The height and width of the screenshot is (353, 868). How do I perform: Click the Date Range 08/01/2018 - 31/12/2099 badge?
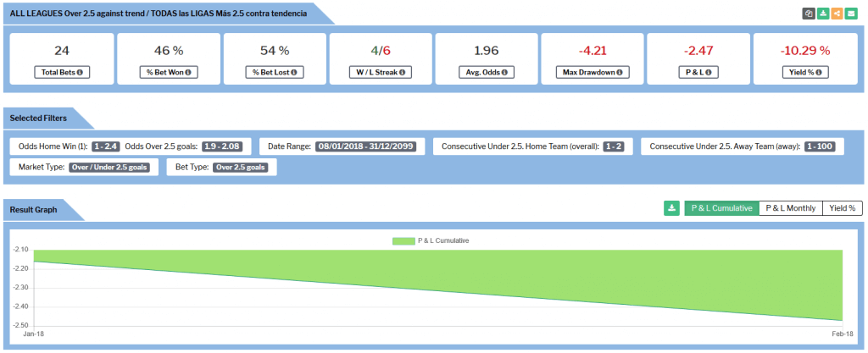(x=368, y=147)
